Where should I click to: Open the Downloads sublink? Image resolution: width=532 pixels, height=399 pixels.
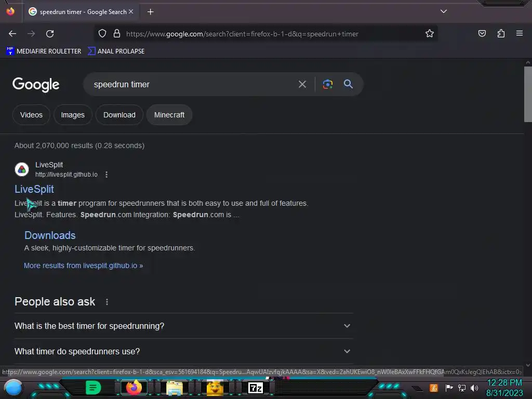point(50,235)
